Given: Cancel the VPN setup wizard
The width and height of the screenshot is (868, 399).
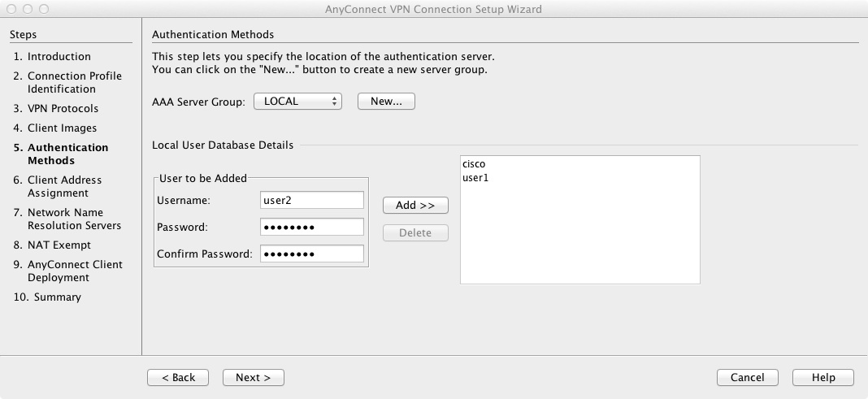Looking at the screenshot, I should click(x=748, y=377).
